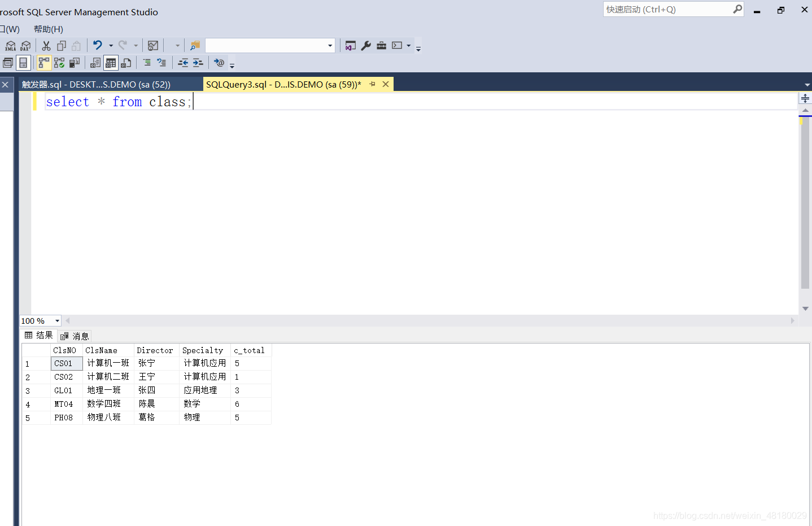Click Decrease Indent icon
Image resolution: width=812 pixels, height=526 pixels.
(x=183, y=63)
